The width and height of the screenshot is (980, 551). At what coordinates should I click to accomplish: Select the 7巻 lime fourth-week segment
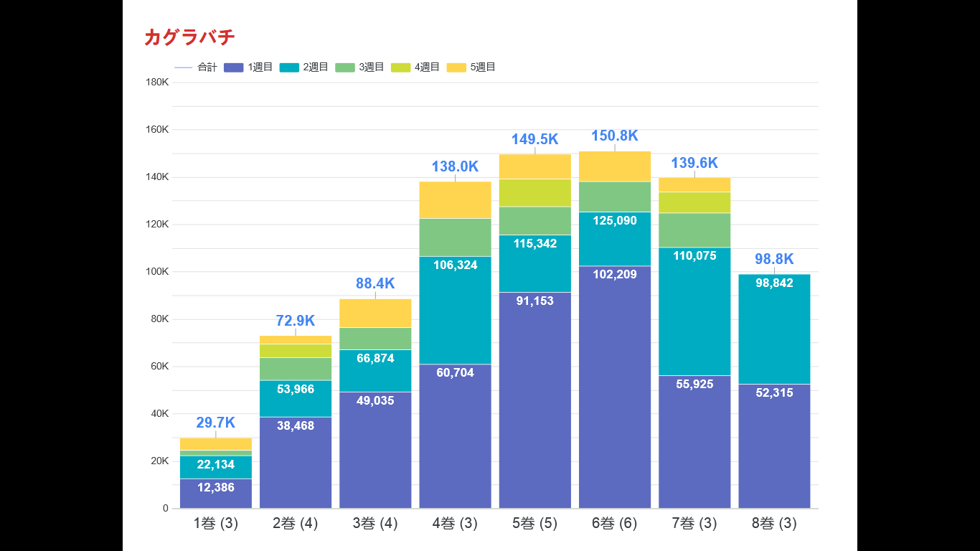point(694,202)
